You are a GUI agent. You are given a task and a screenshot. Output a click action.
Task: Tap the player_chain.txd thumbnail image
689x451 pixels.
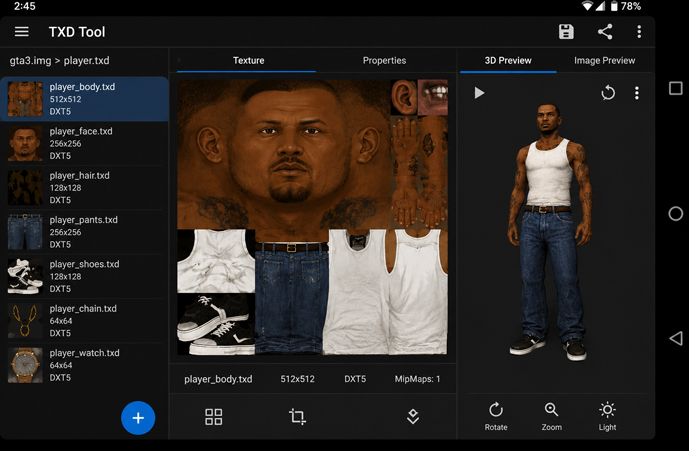[x=25, y=321]
